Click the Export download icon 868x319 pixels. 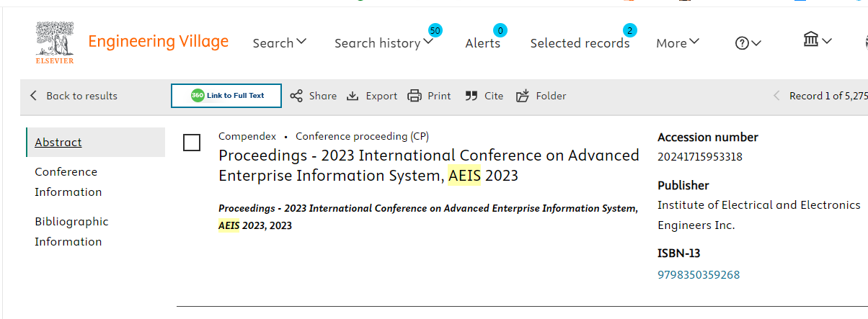(353, 96)
